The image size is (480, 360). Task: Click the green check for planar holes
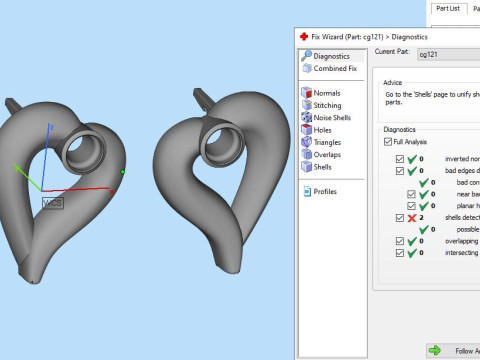[x=424, y=206]
